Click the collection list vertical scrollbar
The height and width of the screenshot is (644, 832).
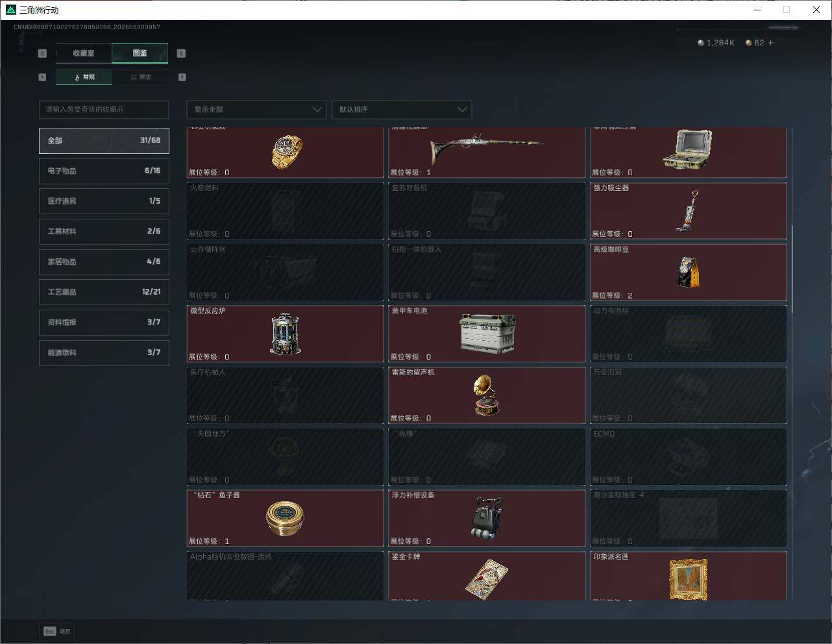pos(791,268)
